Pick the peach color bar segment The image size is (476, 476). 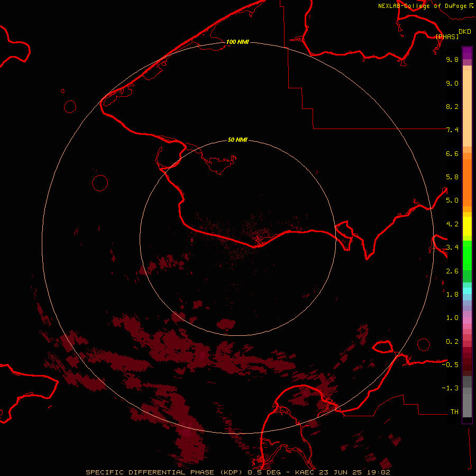pyautogui.click(x=467, y=108)
